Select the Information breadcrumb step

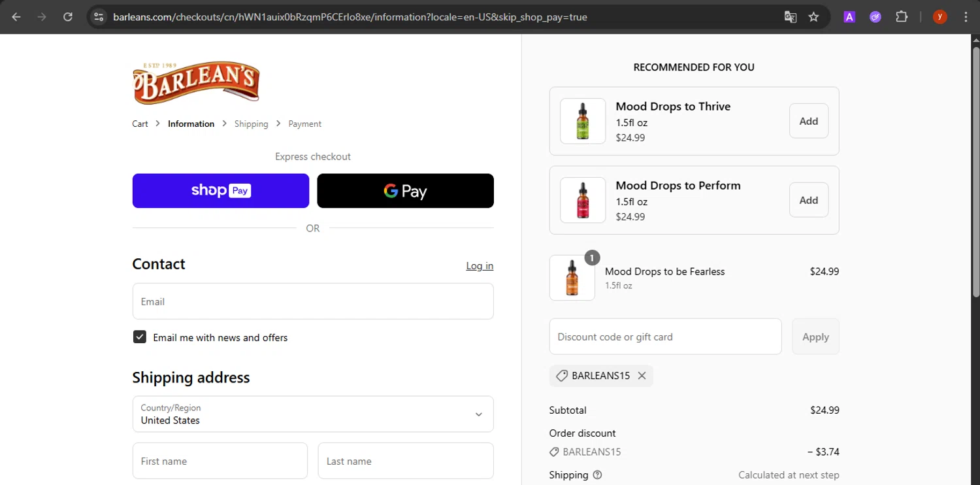click(x=191, y=124)
